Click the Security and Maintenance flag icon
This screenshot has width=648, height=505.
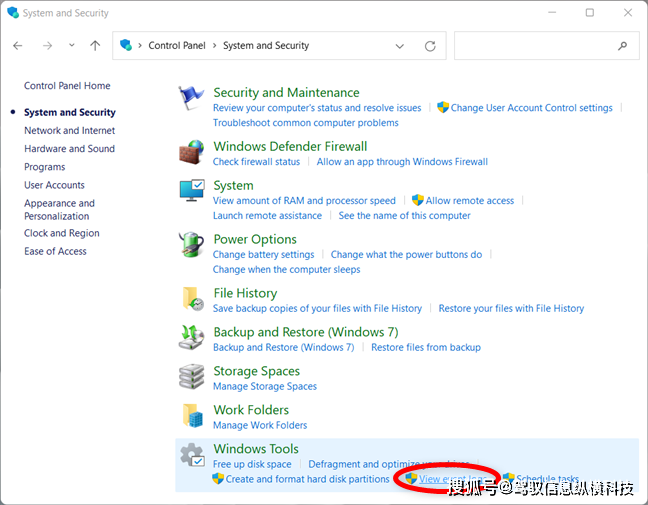click(191, 98)
